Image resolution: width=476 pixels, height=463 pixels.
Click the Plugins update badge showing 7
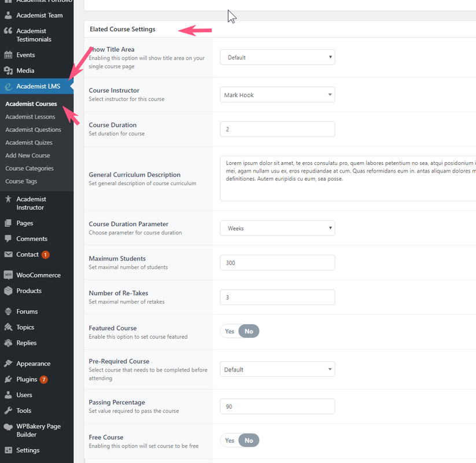[x=44, y=380]
